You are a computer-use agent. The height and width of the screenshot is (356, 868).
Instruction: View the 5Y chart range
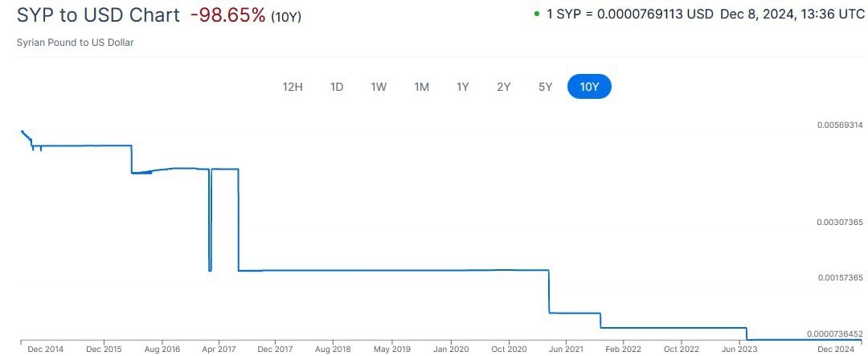(x=546, y=87)
